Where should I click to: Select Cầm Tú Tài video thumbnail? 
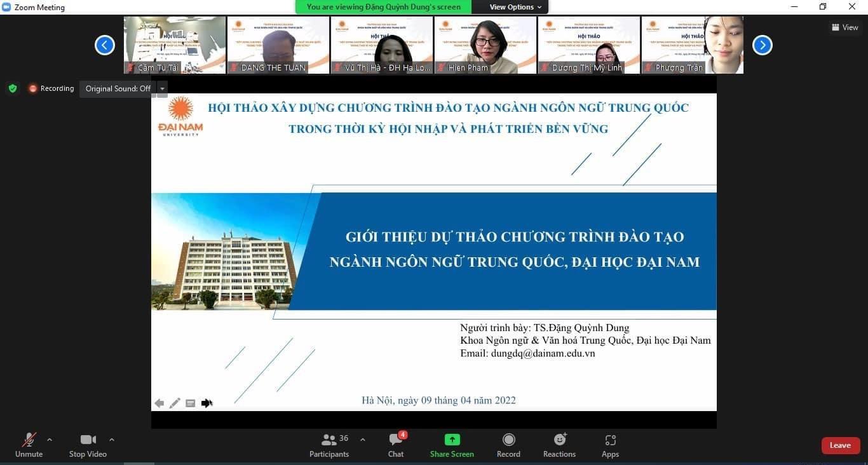point(175,45)
